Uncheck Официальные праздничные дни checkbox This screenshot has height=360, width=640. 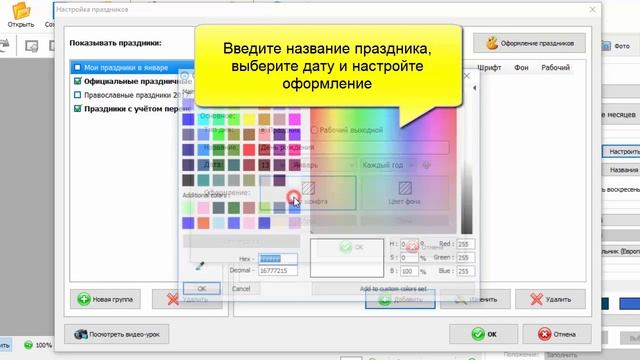[77, 81]
